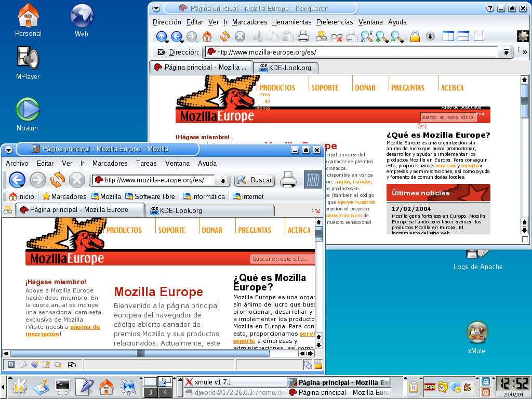Switch to KDE-Look.org tab in Konqueror
Viewport: 532px width, 399px height.
[x=285, y=68]
